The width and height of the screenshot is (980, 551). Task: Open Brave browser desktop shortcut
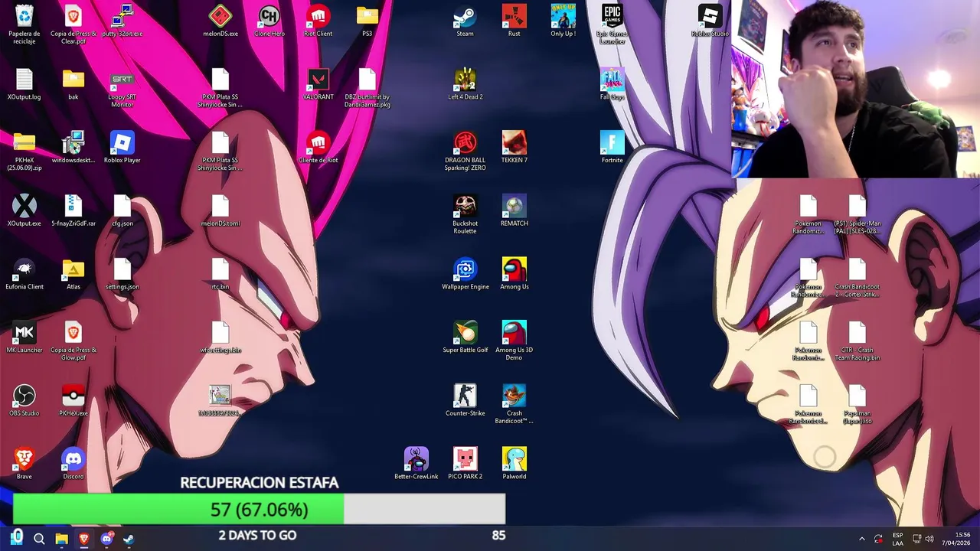(x=24, y=464)
